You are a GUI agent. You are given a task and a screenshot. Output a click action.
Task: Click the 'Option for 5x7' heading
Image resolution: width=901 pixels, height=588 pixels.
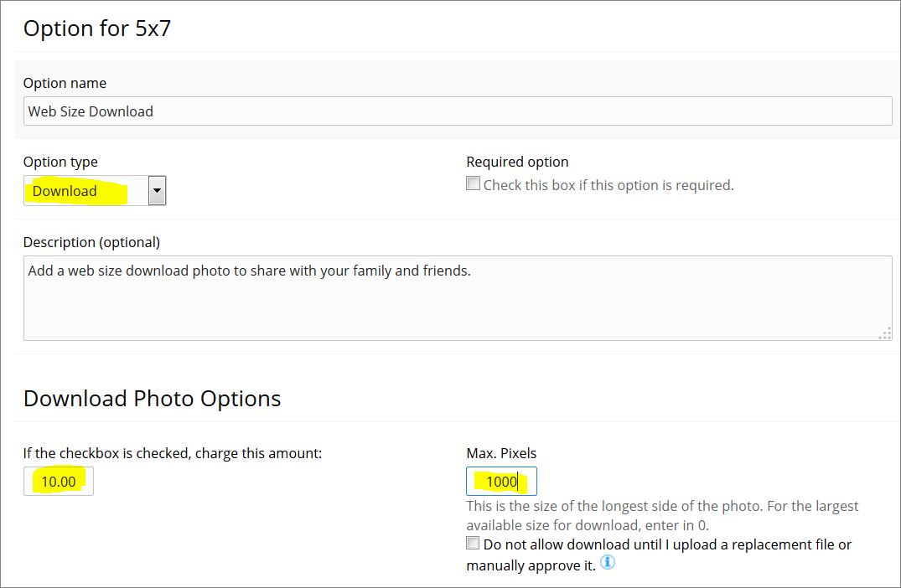tap(97, 28)
